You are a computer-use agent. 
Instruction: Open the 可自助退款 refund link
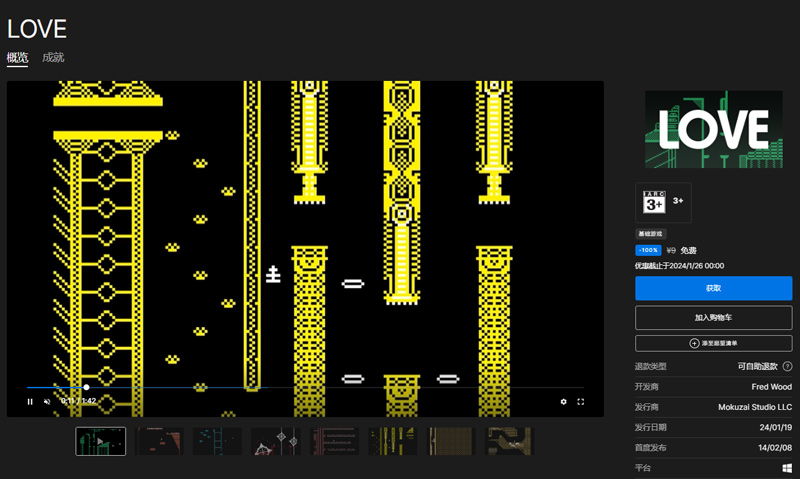757,366
